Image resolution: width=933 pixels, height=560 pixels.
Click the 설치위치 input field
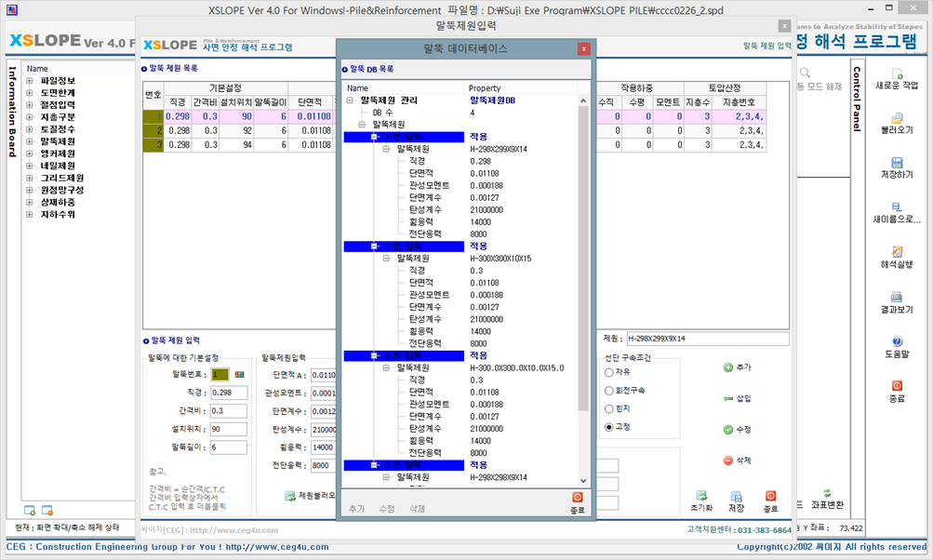pyautogui.click(x=229, y=429)
